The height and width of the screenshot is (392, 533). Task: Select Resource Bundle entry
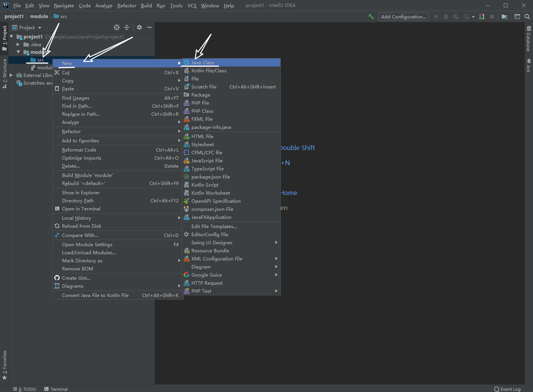point(231,250)
